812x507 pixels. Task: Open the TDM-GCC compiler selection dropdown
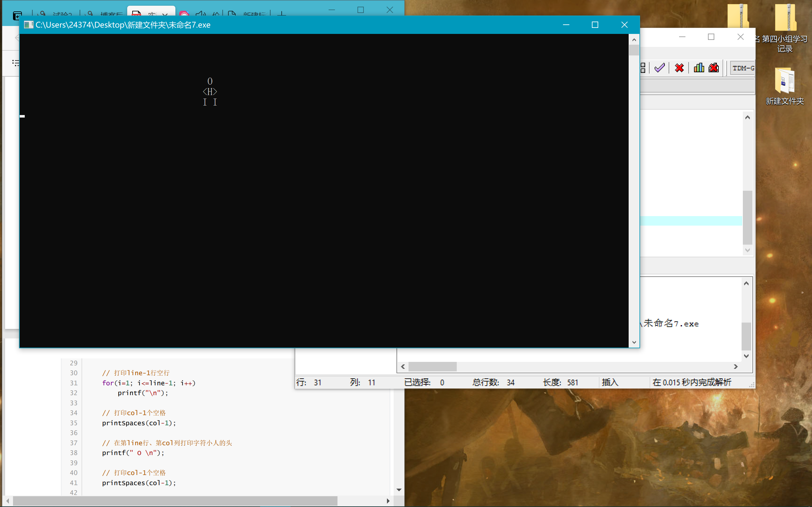coord(743,68)
